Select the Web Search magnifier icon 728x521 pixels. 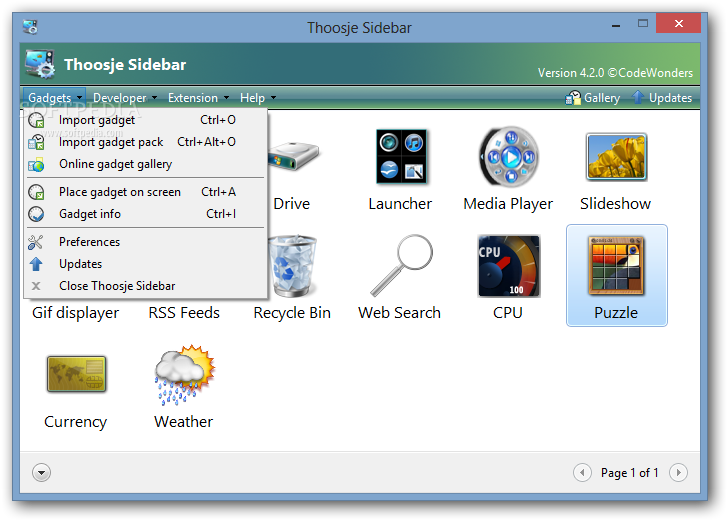coord(401,265)
